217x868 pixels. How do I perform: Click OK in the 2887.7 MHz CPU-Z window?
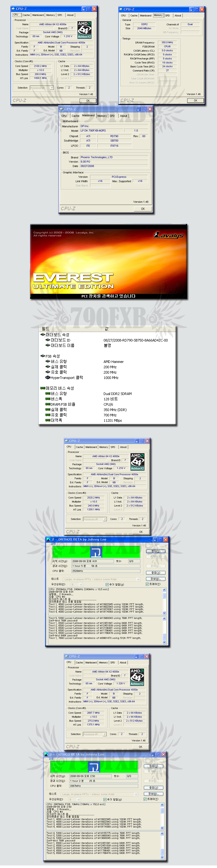click(141, 747)
